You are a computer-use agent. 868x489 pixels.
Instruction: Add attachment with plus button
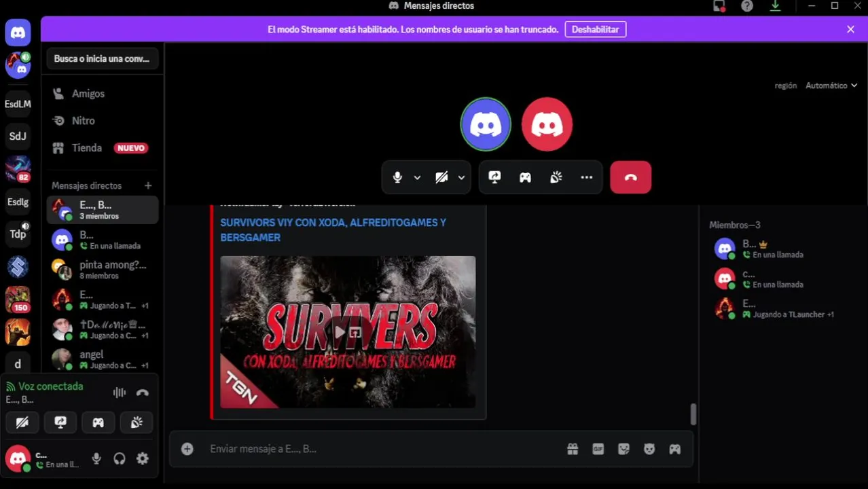(x=187, y=449)
